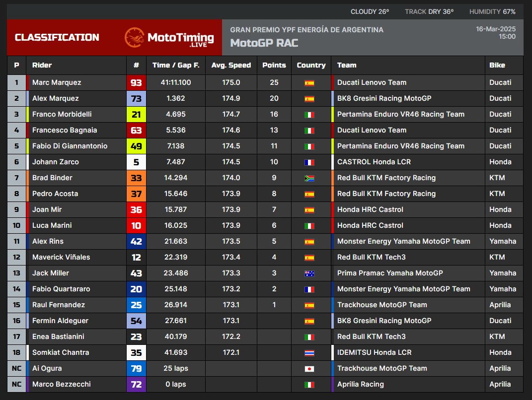Click Marco Bezzecchi's Italy flag icon
Screen dimensions: 532x400
tap(309, 385)
